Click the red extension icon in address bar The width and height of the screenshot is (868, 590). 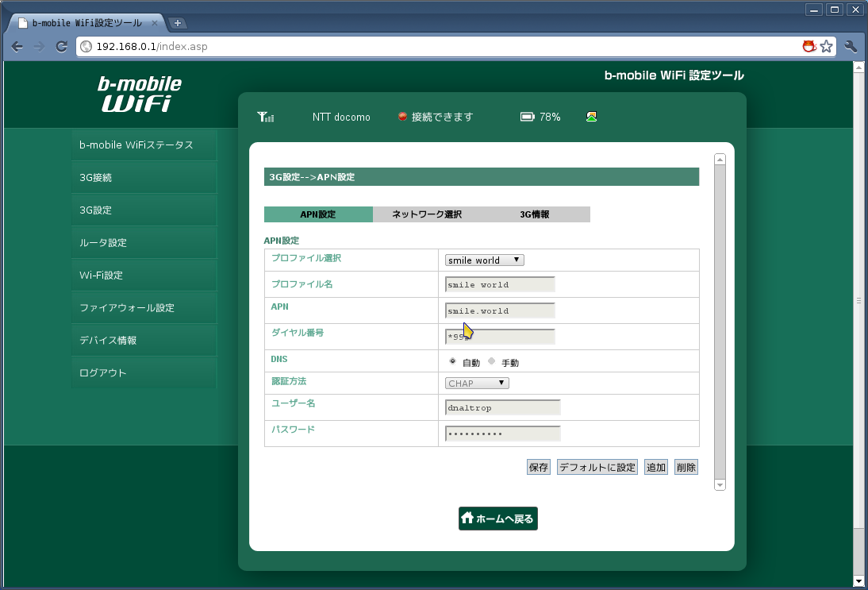809,47
